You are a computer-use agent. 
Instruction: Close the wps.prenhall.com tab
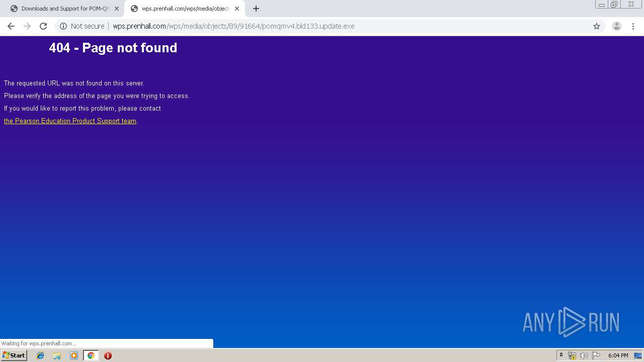coord(237,9)
